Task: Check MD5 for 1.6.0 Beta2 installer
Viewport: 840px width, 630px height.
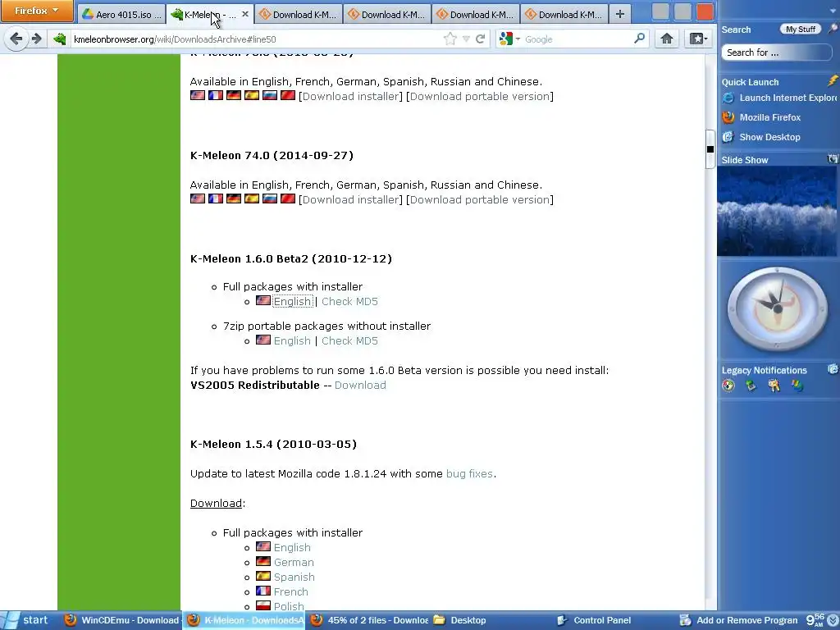Action: 349,302
